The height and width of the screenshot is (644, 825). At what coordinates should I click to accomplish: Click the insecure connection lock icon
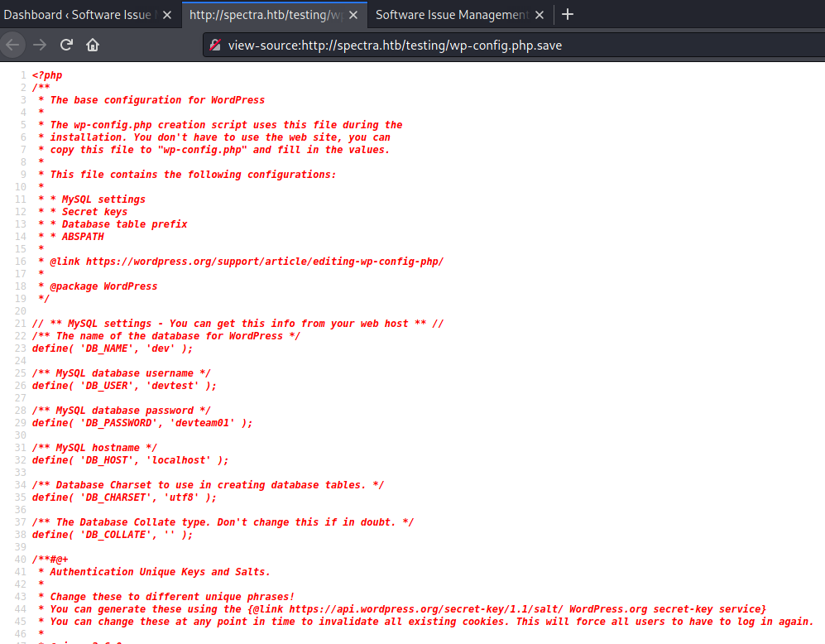(x=216, y=46)
